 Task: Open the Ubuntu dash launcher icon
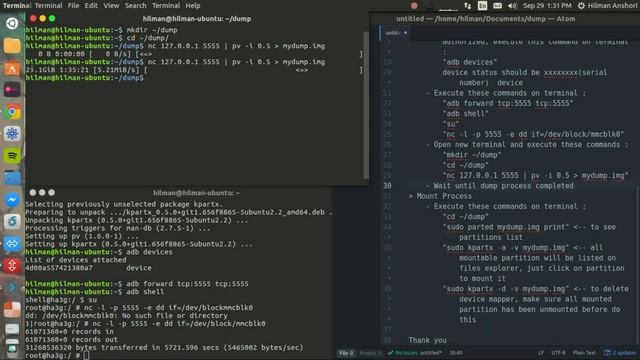pos(12,23)
